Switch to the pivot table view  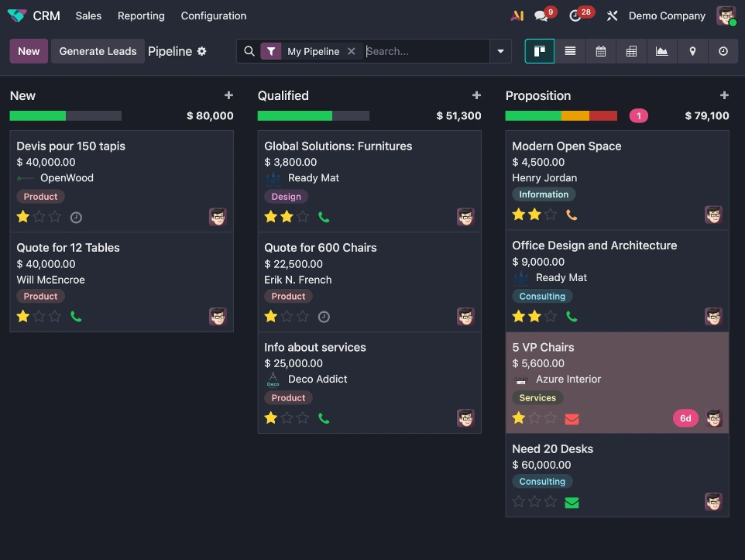point(631,51)
